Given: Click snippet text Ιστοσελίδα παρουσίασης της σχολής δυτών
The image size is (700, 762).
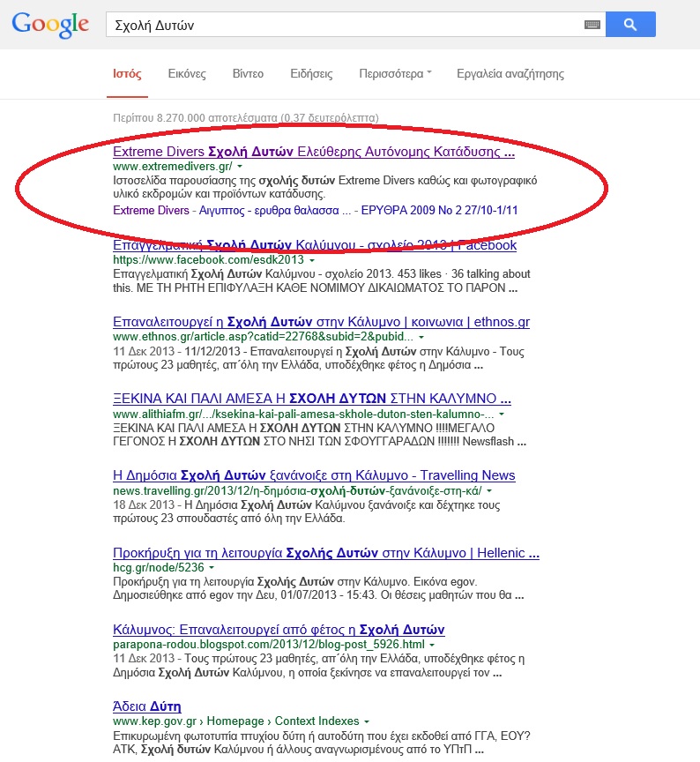Looking at the screenshot, I should pyautogui.click(x=325, y=187).
